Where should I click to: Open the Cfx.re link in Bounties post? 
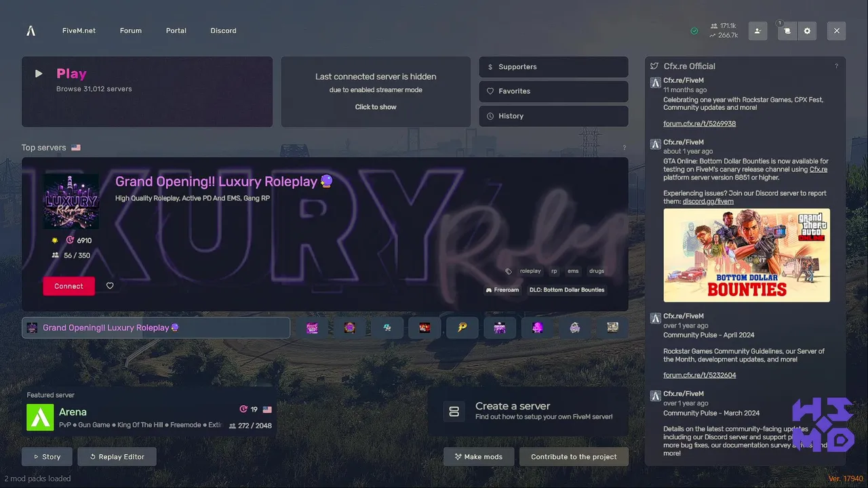pyautogui.click(x=818, y=169)
